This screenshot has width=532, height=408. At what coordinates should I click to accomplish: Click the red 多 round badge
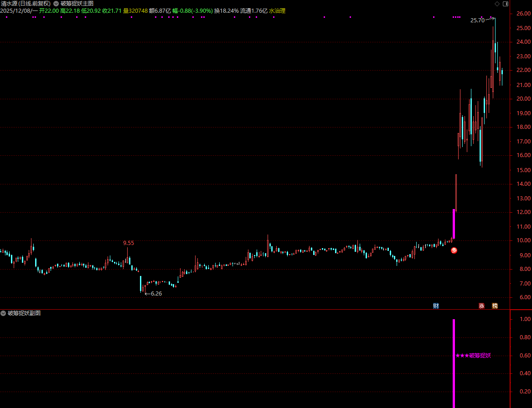click(x=454, y=250)
